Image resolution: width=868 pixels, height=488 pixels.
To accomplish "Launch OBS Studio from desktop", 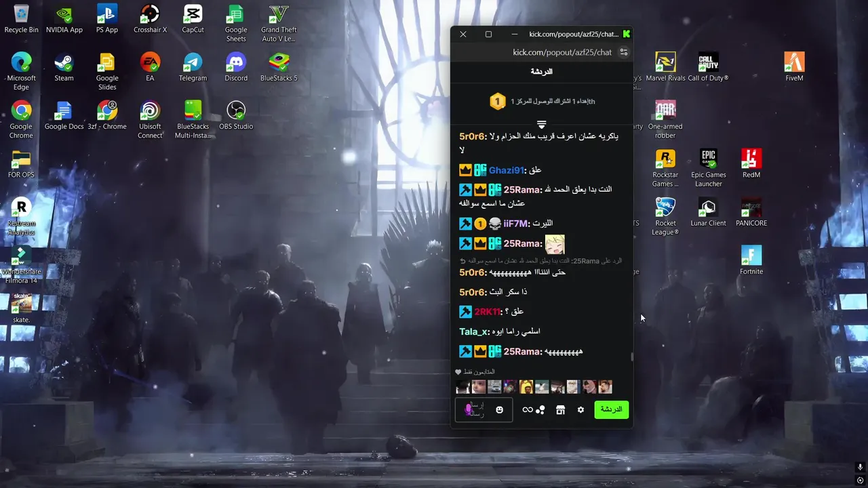I will pos(236,115).
